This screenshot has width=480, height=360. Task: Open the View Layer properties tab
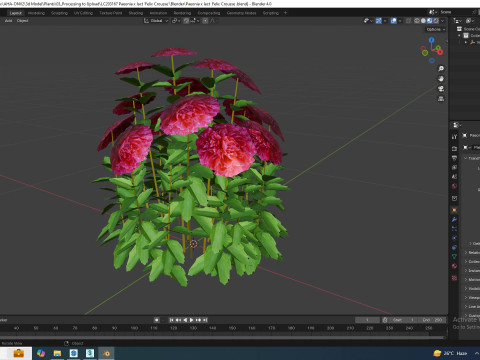tap(454, 167)
